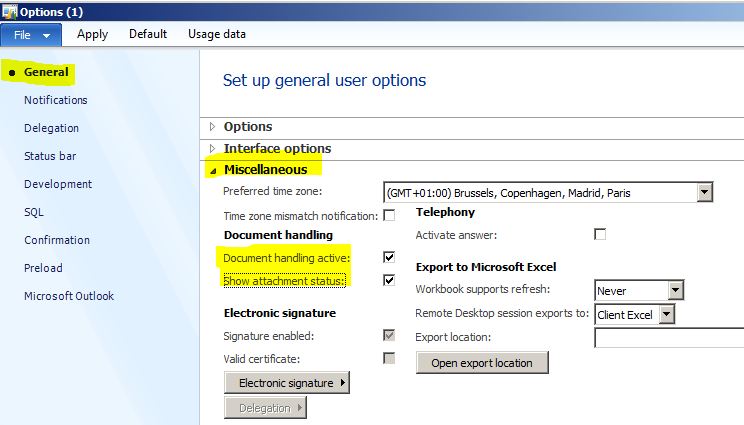The height and width of the screenshot is (425, 744).
Task: Open the Status bar settings page
Action: tap(50, 156)
